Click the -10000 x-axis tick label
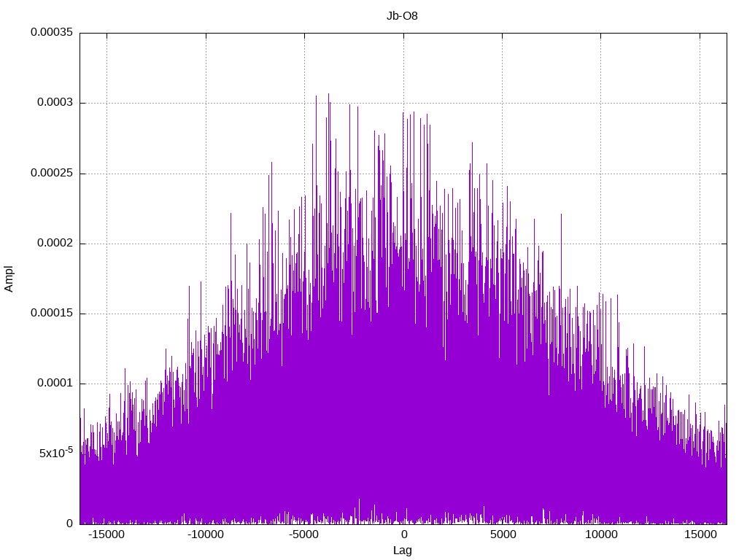This screenshot has height=560, width=747. 206,534
